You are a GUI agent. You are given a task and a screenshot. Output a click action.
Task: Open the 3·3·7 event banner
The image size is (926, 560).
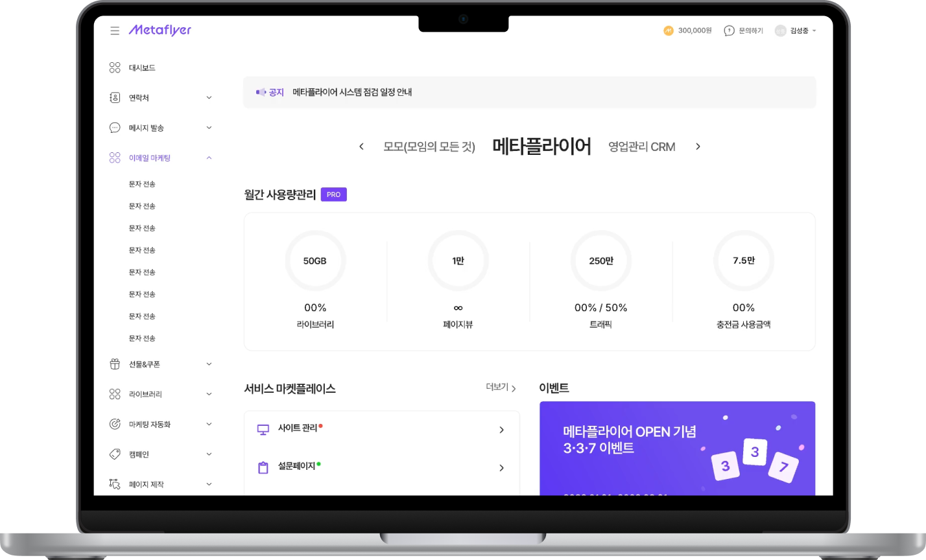pos(677,447)
